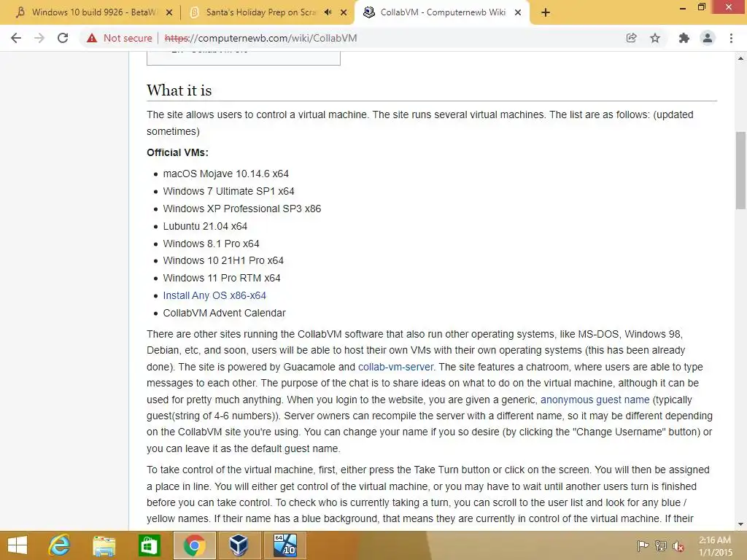Close the Santa's Holiday Prep tab
Image resolution: width=747 pixels, height=560 pixels.
(x=344, y=13)
